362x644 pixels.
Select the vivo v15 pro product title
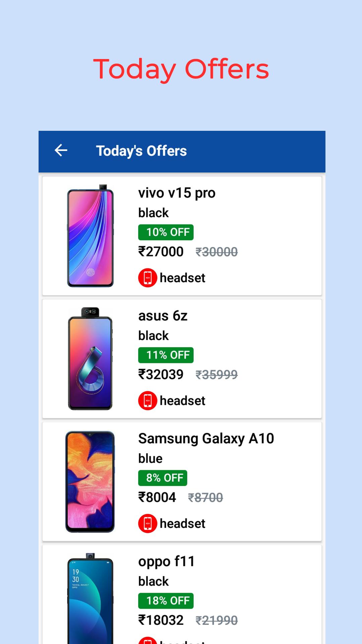[177, 193]
